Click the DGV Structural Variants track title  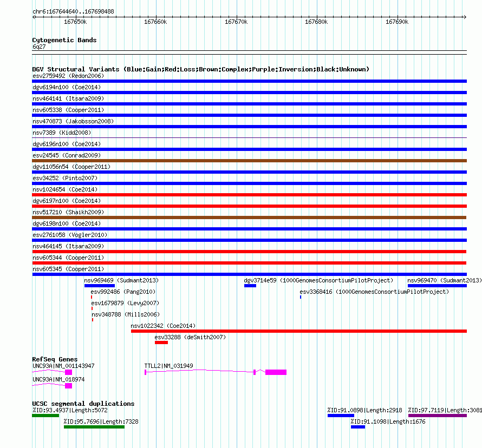click(x=201, y=69)
